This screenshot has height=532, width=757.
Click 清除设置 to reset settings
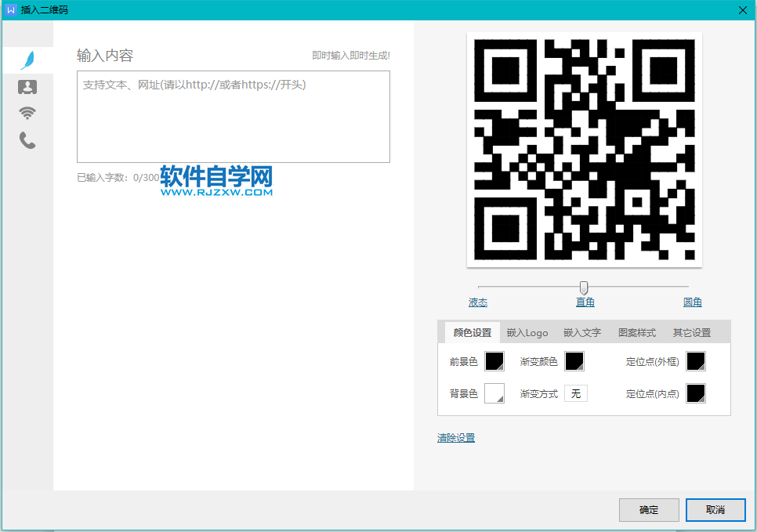(x=455, y=438)
